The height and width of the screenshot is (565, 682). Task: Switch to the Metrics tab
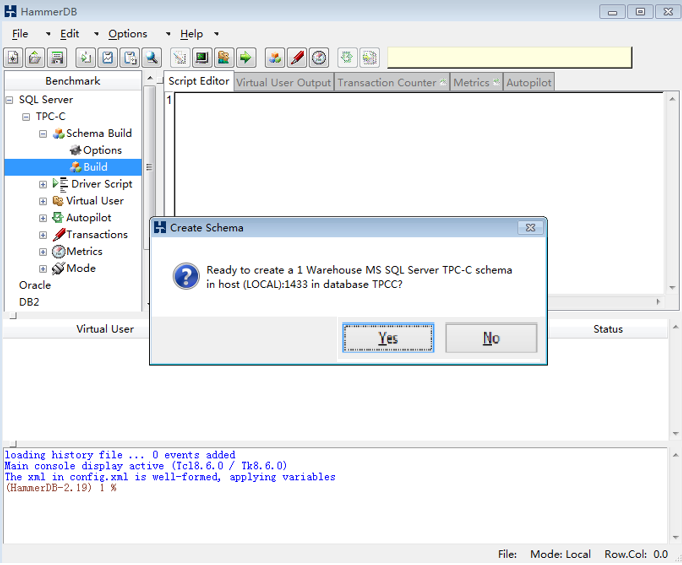[x=476, y=82]
